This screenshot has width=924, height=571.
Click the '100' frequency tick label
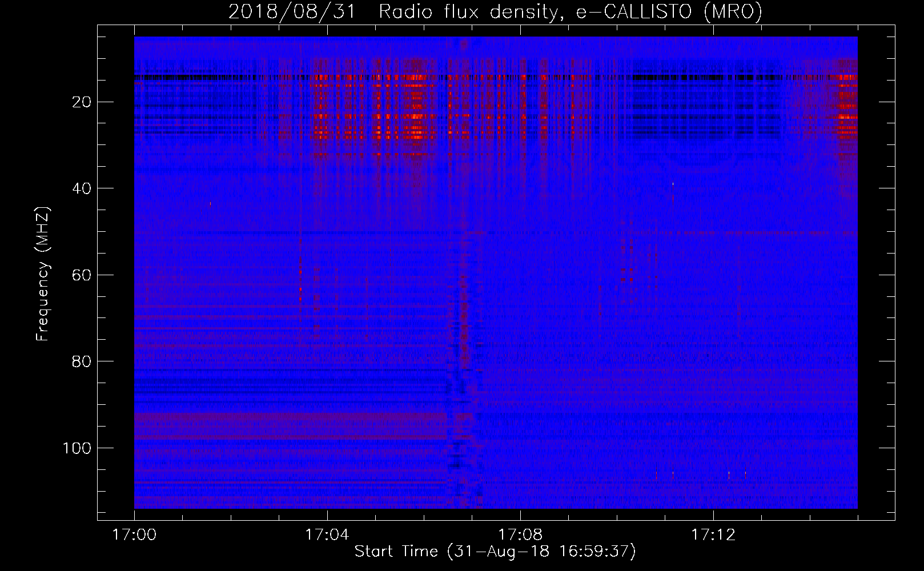click(77, 448)
